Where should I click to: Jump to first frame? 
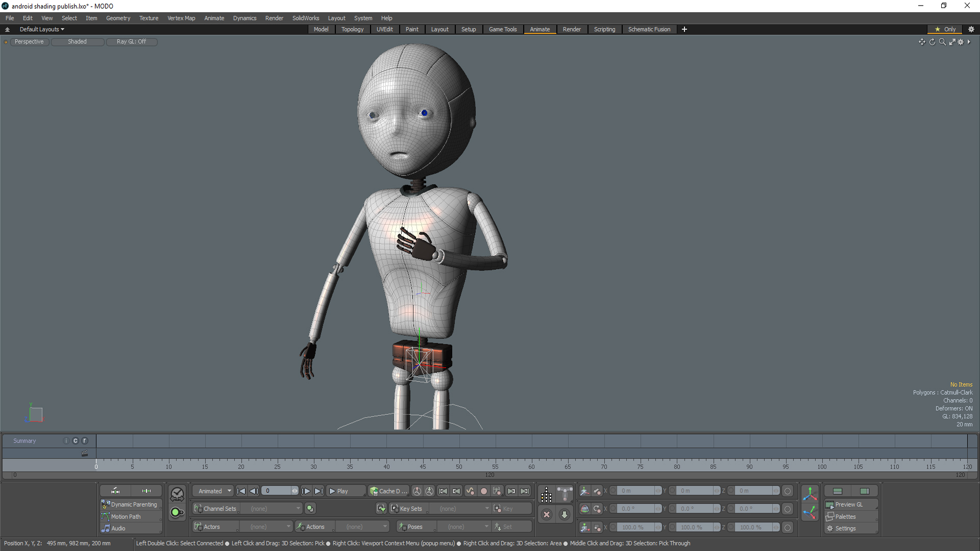coord(241,491)
